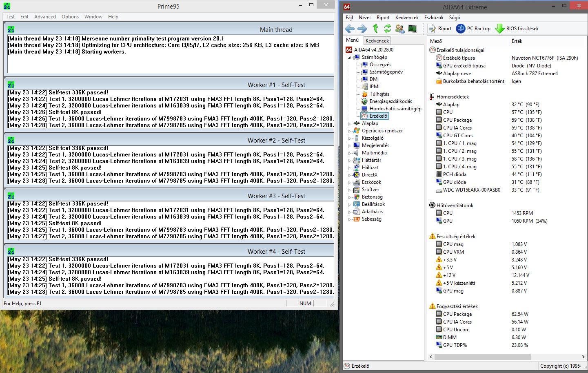Select Energiagazdálkodás in the tree

pyautogui.click(x=391, y=101)
